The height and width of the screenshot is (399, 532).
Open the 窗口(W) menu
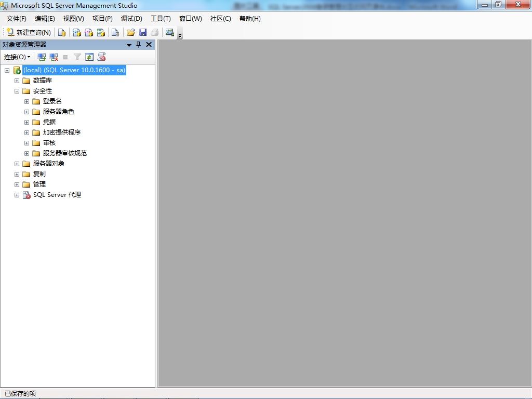[190, 19]
